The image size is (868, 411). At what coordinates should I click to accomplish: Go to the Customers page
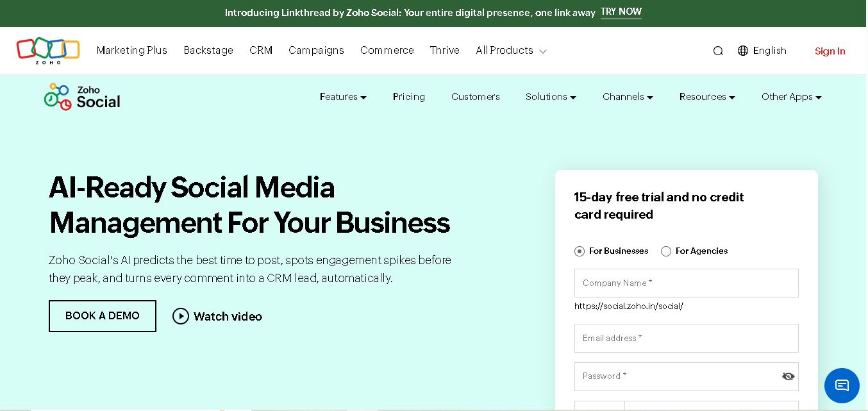coord(476,97)
